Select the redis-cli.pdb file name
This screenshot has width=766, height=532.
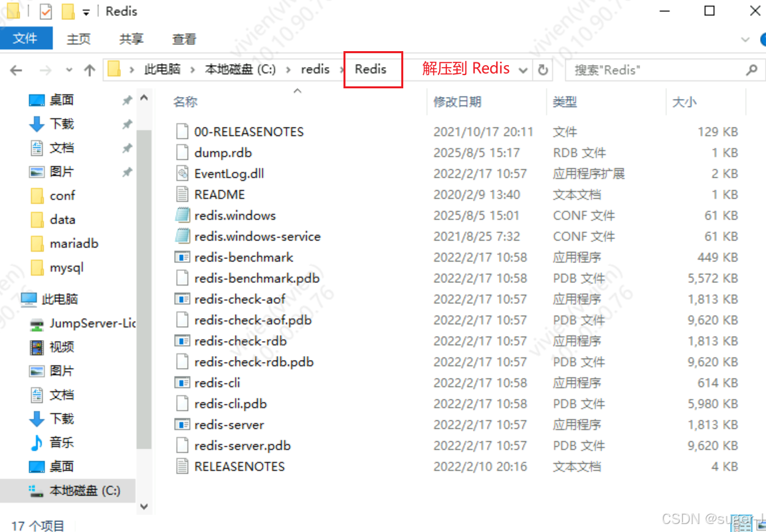coord(231,404)
